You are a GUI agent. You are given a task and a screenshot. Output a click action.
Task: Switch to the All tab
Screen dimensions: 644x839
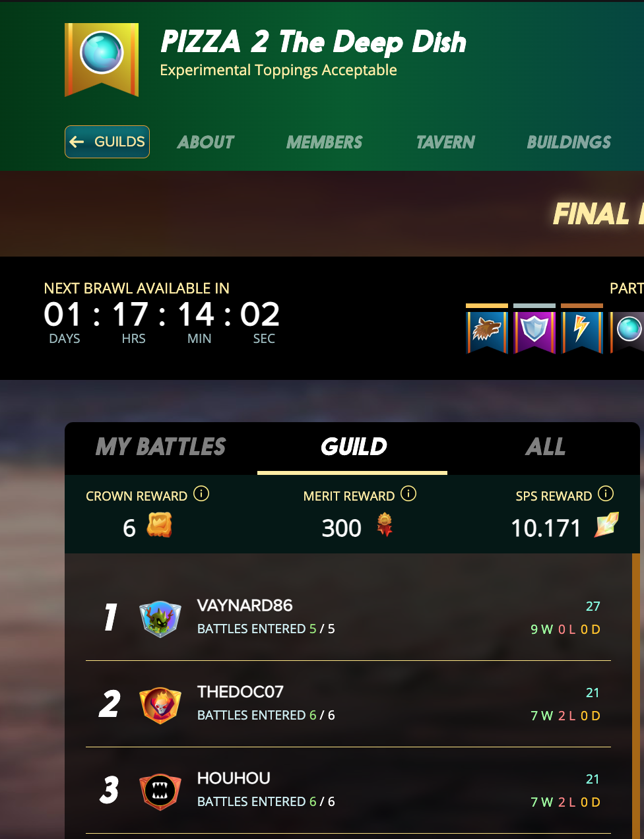[545, 447]
